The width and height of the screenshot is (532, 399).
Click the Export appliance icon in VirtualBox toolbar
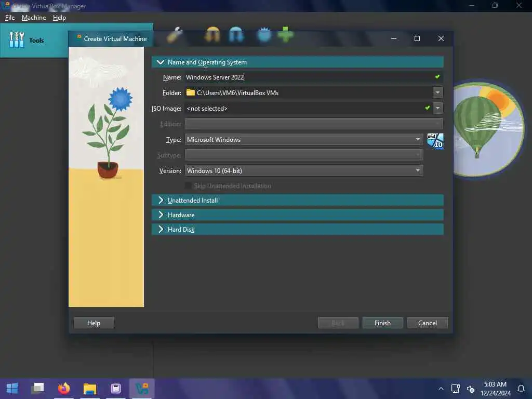point(236,35)
